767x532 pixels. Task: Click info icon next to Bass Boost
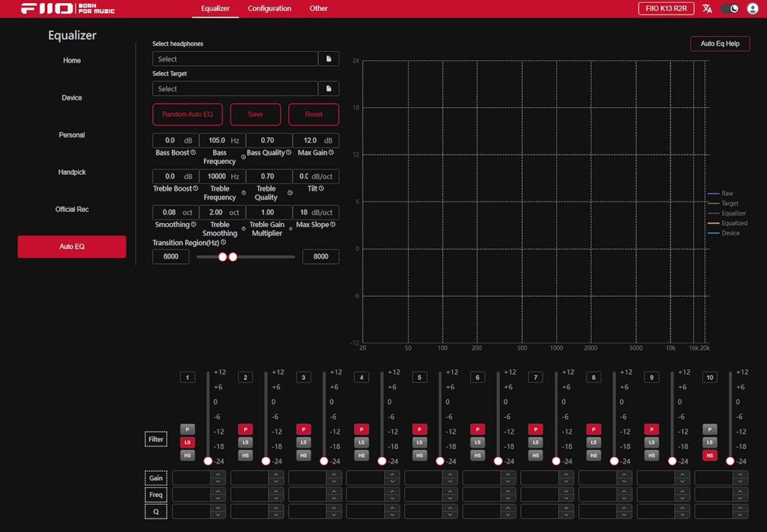coord(193,153)
